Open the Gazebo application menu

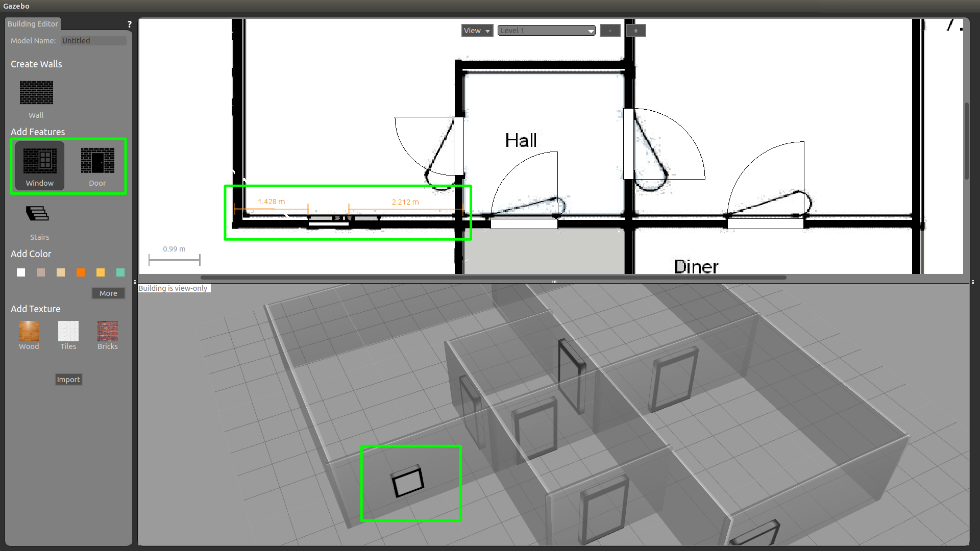click(x=16, y=6)
